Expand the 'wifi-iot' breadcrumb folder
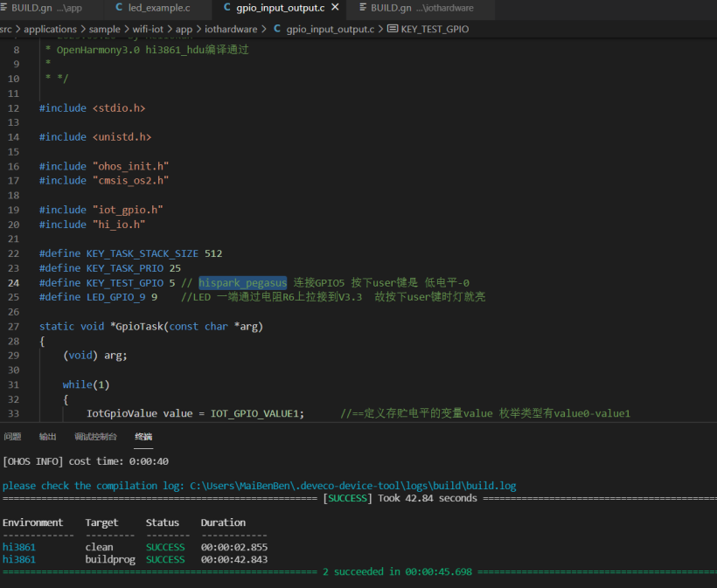717x588 pixels. tap(148, 29)
